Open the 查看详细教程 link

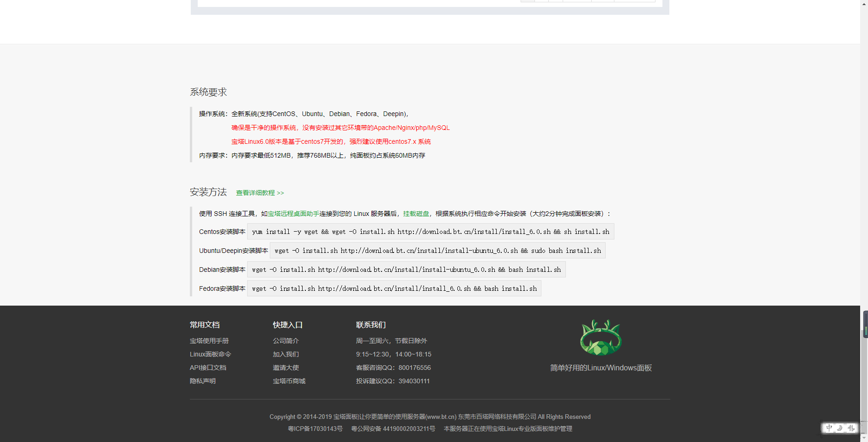(x=260, y=193)
